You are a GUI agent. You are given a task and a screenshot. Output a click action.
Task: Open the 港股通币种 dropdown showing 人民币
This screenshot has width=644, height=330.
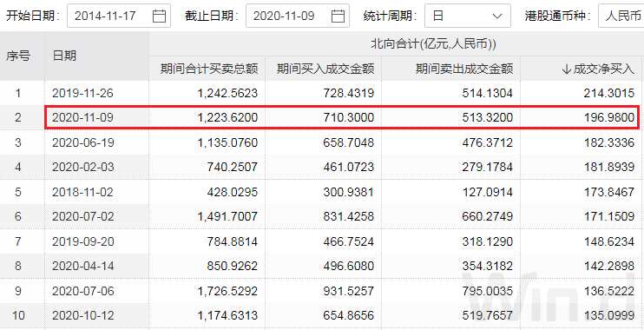[x=621, y=16]
